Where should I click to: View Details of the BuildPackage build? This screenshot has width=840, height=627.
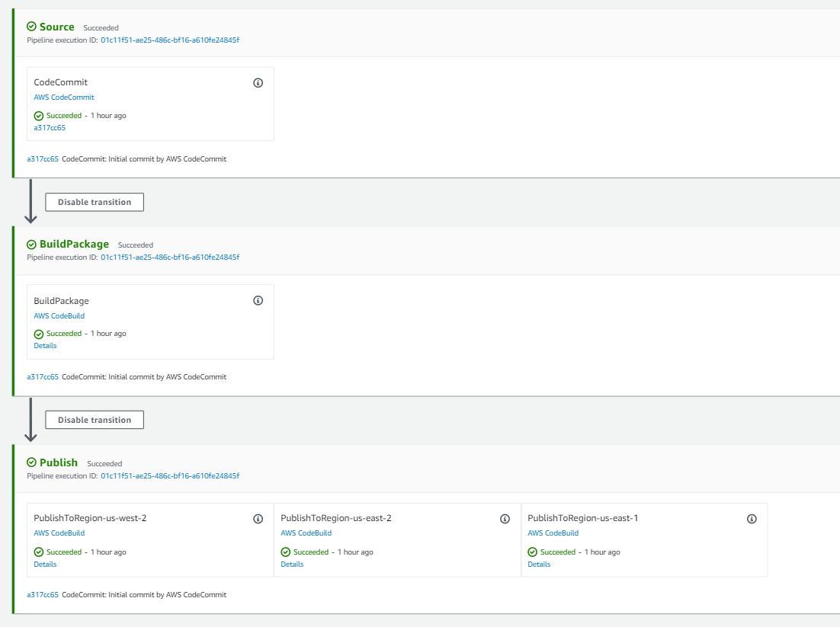[x=44, y=345]
